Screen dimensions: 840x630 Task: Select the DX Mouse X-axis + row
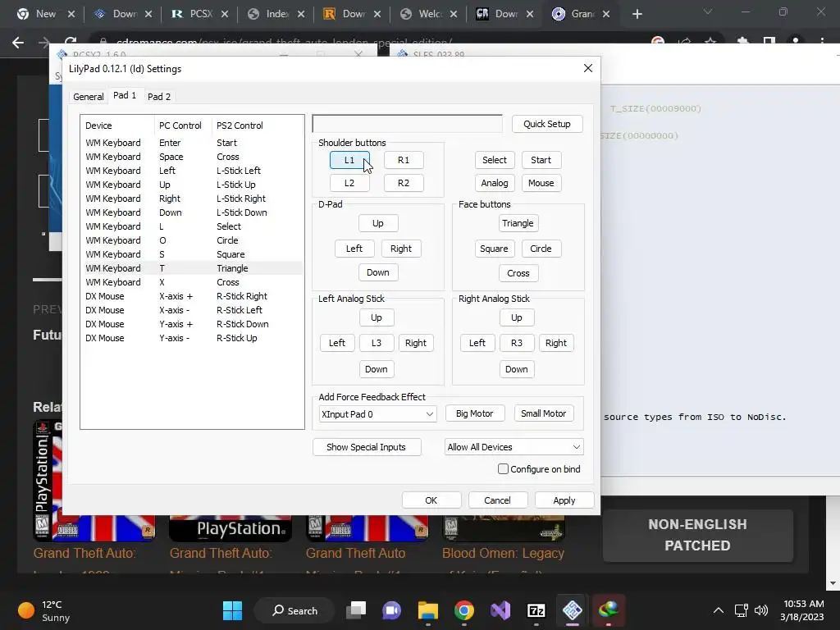192,295
